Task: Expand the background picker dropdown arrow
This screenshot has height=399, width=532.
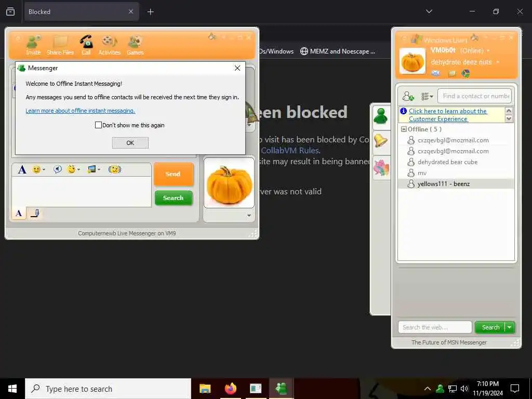Action: [x=99, y=169]
